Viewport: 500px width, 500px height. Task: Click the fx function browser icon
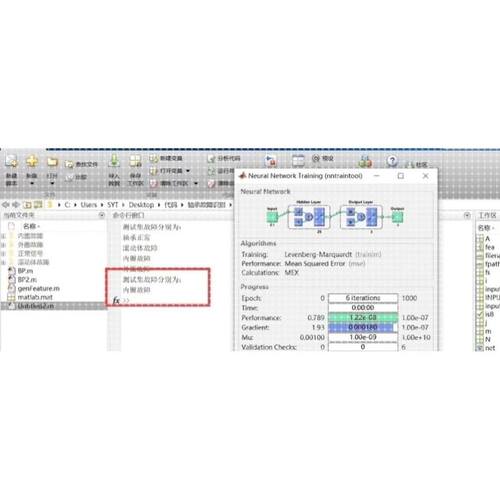pos(116,300)
